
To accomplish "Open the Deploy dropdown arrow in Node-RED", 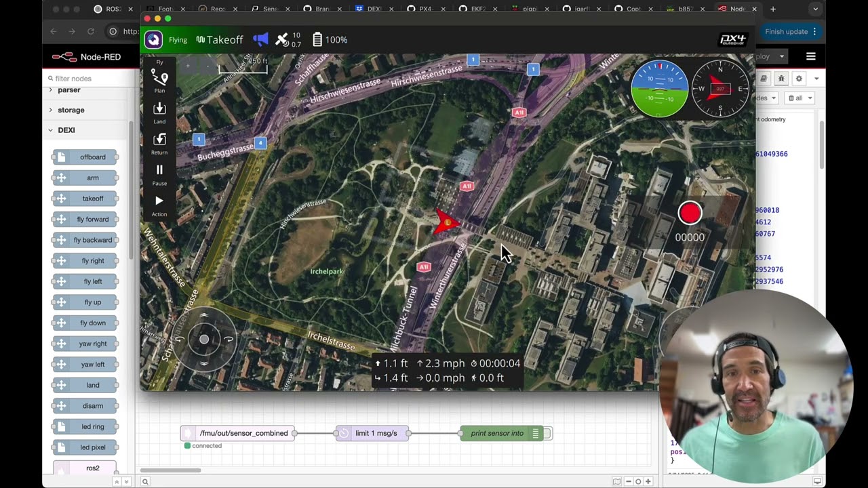I will [782, 57].
